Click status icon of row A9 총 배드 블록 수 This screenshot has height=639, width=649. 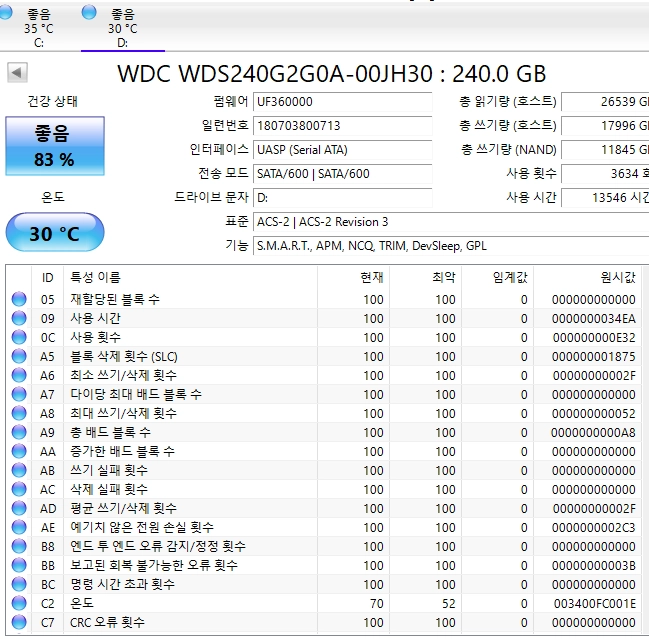[19, 432]
